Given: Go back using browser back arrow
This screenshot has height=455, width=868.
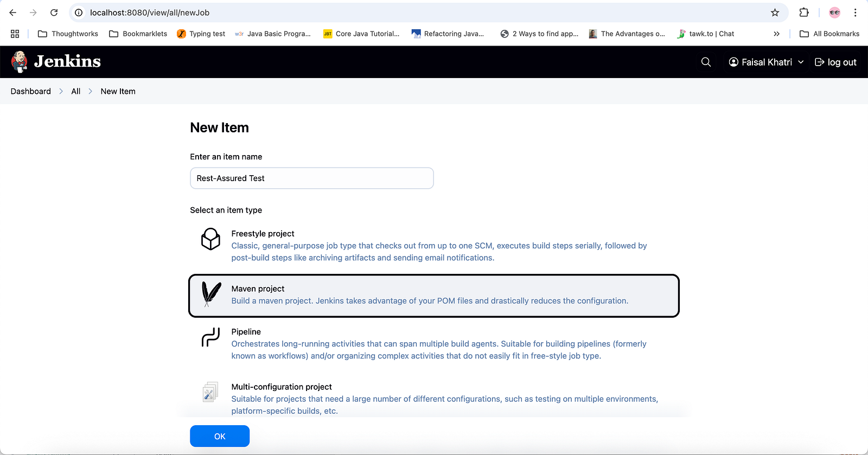Looking at the screenshot, I should (x=13, y=12).
